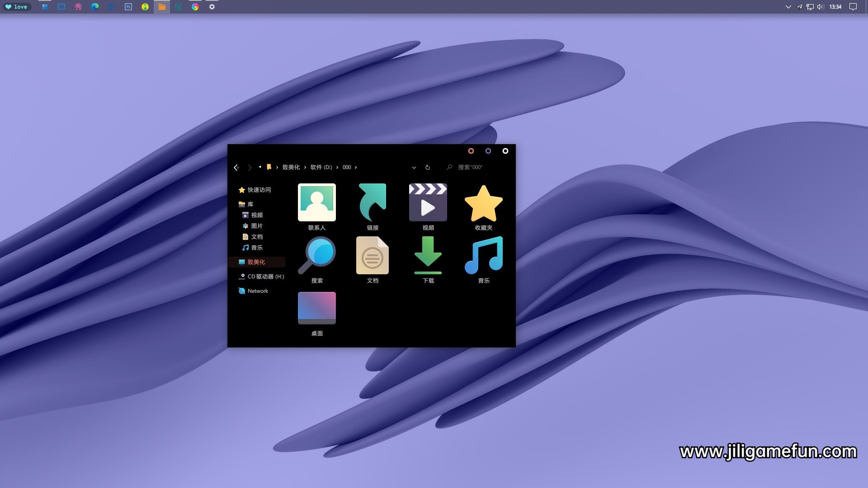Open the 搜索 magnifier folder
This screenshot has height=488, width=868.
pos(316,260)
